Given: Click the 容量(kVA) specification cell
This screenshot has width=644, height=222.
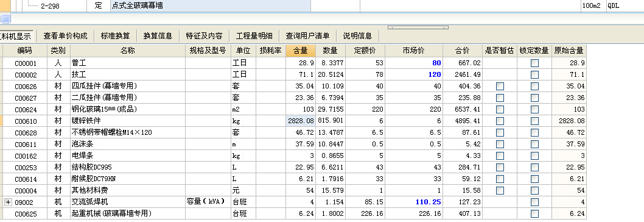Looking at the screenshot, I should point(208,202).
